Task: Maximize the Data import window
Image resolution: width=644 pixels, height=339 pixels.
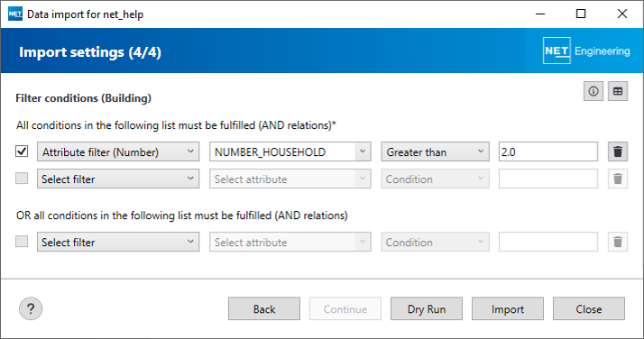Action: (581, 14)
